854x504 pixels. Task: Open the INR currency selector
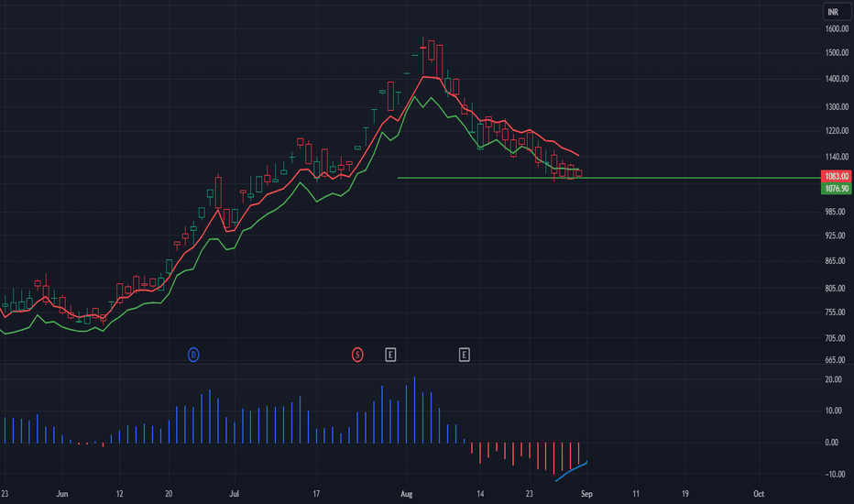click(837, 12)
